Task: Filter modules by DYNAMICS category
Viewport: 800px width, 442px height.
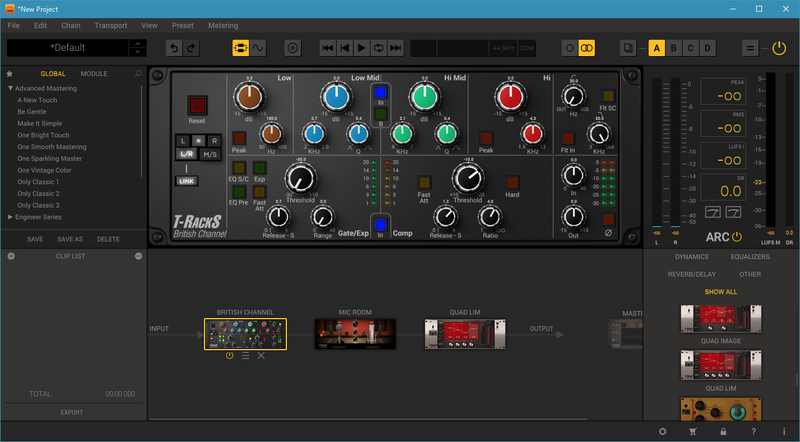Action: pyautogui.click(x=691, y=257)
